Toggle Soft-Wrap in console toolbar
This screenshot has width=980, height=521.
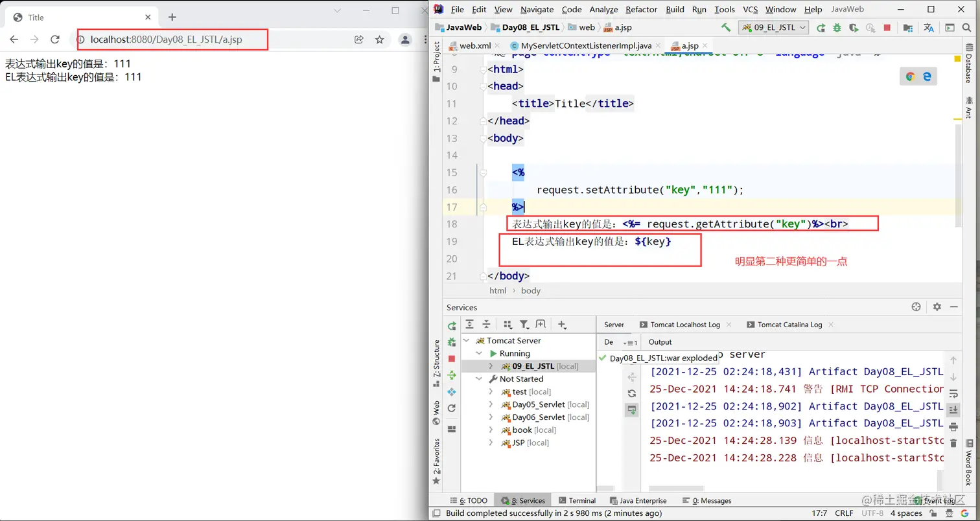tap(953, 393)
